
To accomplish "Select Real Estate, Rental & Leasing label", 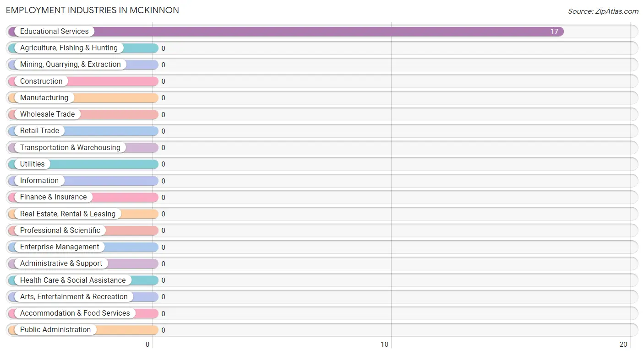I will click(x=68, y=214).
